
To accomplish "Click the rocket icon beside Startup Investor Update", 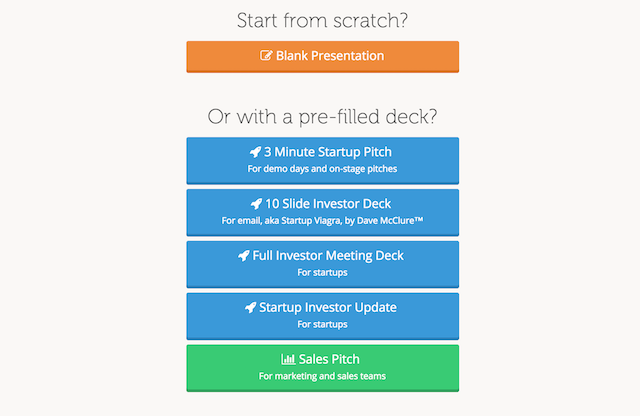I will point(250,308).
